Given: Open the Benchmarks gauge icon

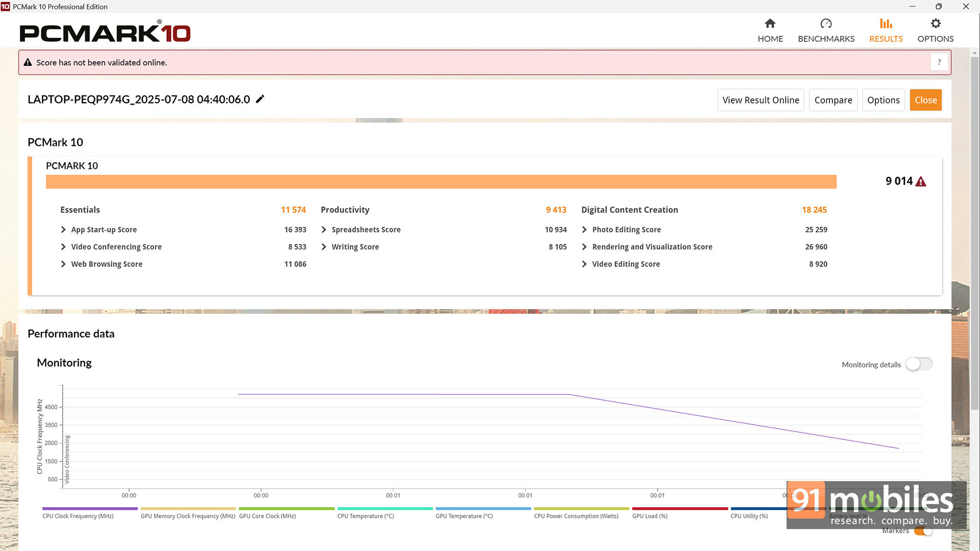Looking at the screenshot, I should pyautogui.click(x=826, y=23).
